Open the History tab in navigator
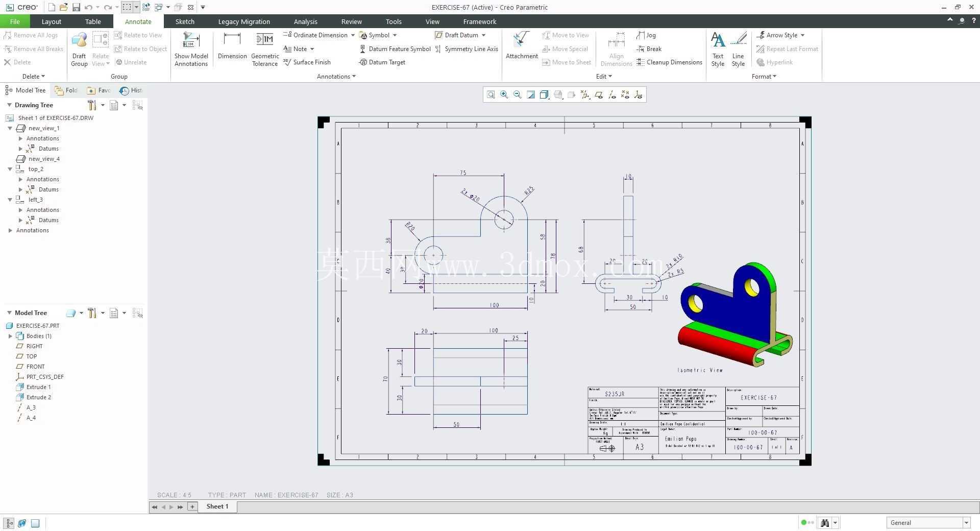Viewport: 980px width, 531px height. pyautogui.click(x=131, y=90)
